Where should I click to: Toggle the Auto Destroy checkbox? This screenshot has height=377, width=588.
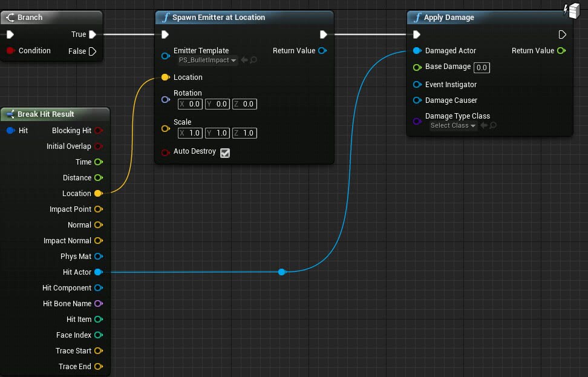[225, 153]
